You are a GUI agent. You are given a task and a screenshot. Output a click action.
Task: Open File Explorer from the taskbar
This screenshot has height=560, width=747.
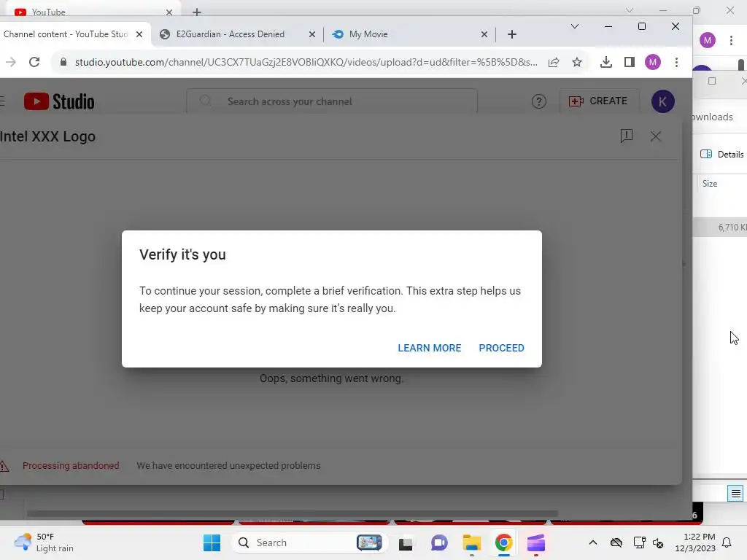(472, 542)
